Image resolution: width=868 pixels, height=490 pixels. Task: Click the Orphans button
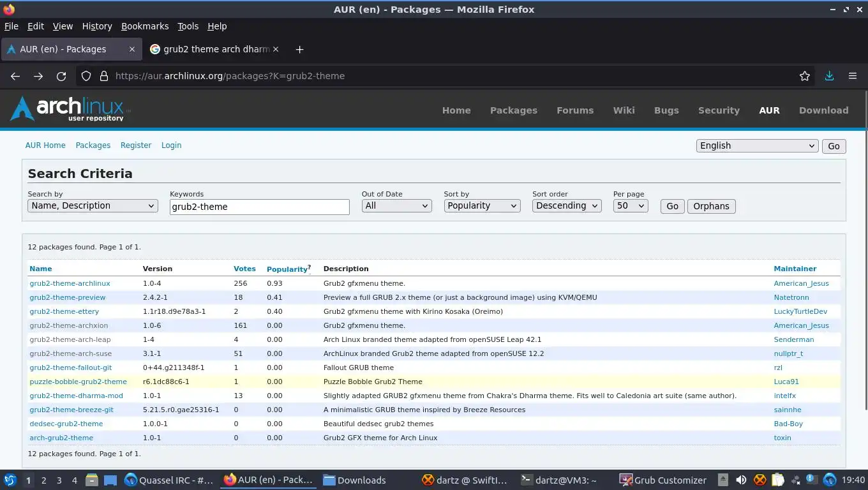click(711, 206)
